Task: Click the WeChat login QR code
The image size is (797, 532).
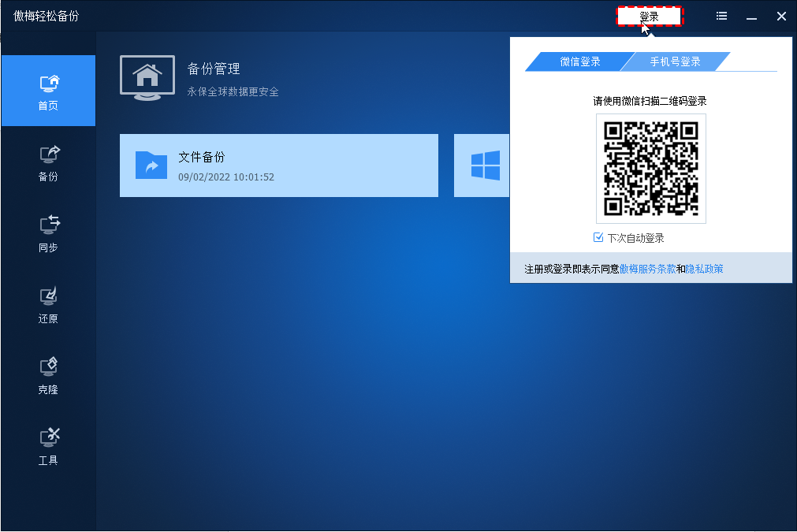Action: point(651,169)
